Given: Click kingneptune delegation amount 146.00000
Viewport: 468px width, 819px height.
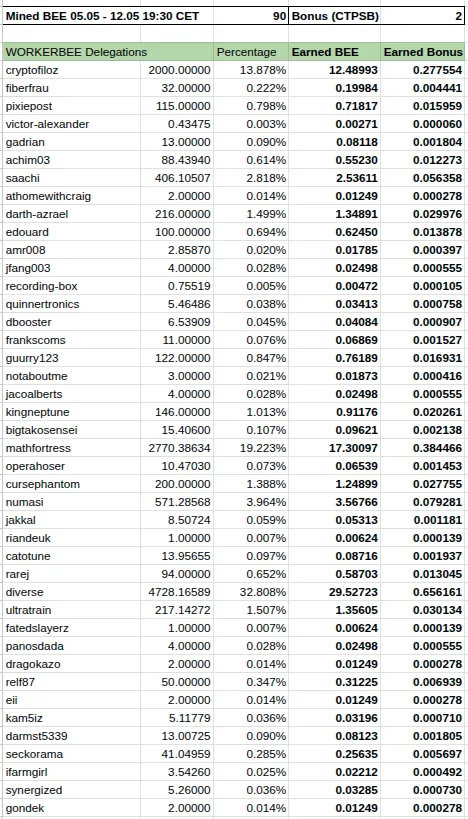Looking at the screenshot, I should [178, 412].
